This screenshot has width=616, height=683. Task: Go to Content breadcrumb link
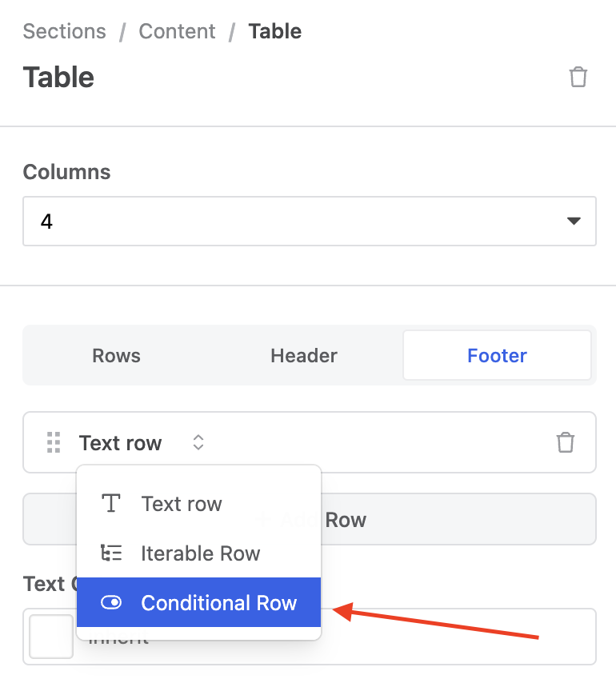(x=177, y=32)
